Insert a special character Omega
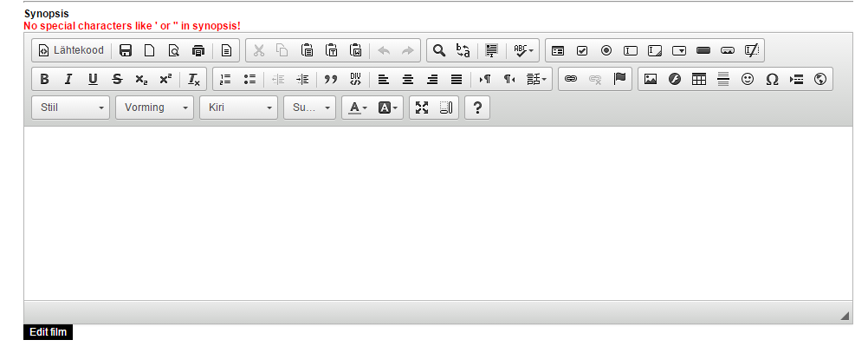This screenshot has height=353, width=868. 772,79
